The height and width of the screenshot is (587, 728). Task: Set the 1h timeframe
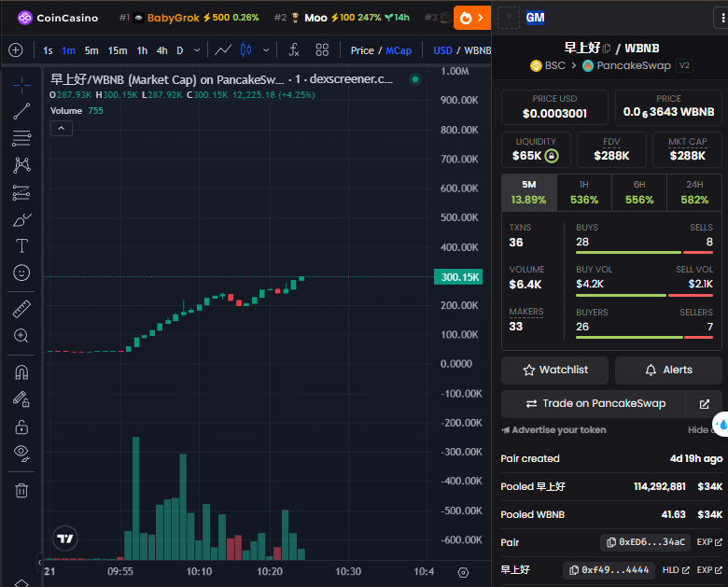pyautogui.click(x=142, y=50)
